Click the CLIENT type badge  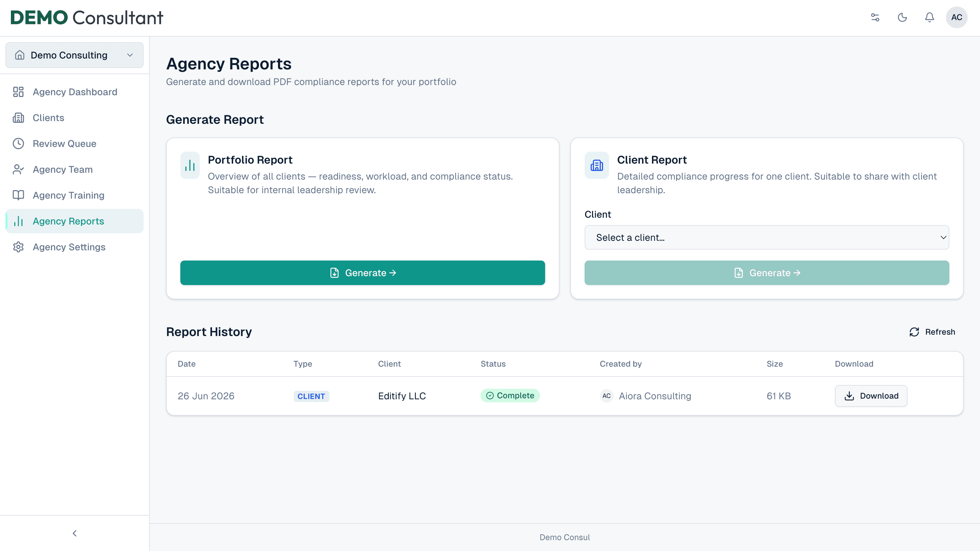311,396
